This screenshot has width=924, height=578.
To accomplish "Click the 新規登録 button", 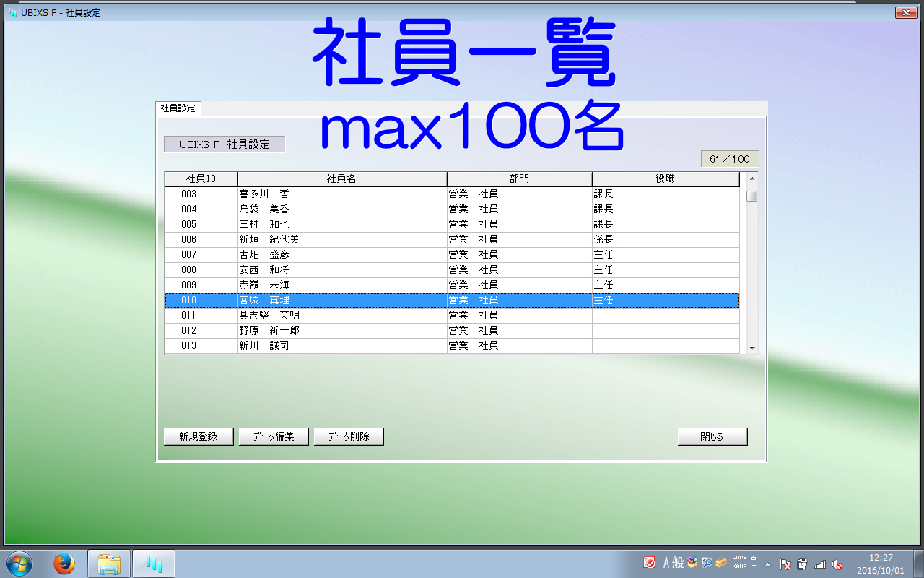I will click(199, 436).
